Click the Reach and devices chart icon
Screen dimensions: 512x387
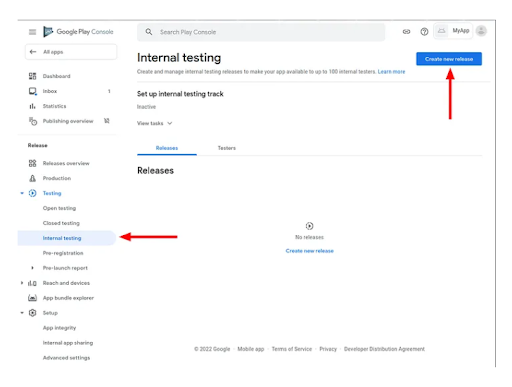click(32, 283)
